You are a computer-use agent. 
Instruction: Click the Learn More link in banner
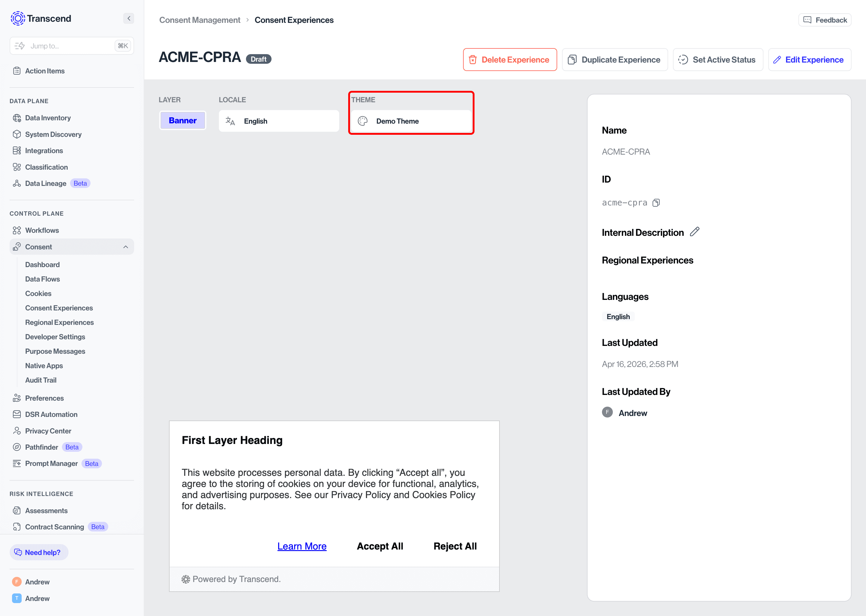pyautogui.click(x=302, y=546)
